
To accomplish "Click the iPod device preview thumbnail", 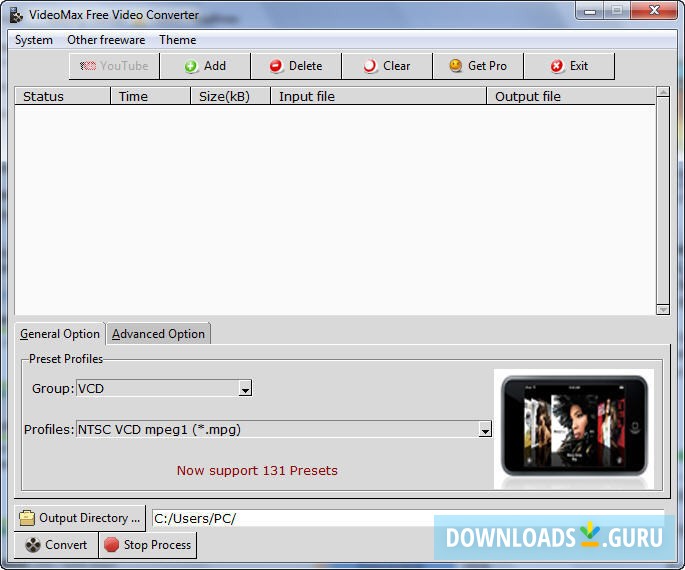I will 574,428.
